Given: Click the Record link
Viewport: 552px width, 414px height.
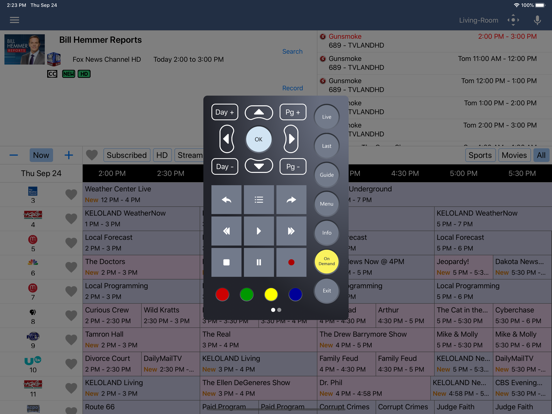Looking at the screenshot, I should click(293, 88).
